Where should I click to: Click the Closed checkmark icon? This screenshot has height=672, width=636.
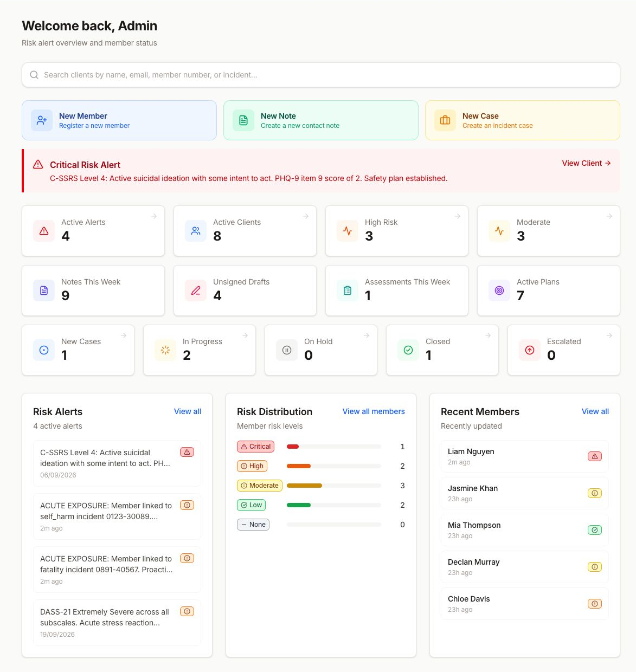click(x=408, y=350)
